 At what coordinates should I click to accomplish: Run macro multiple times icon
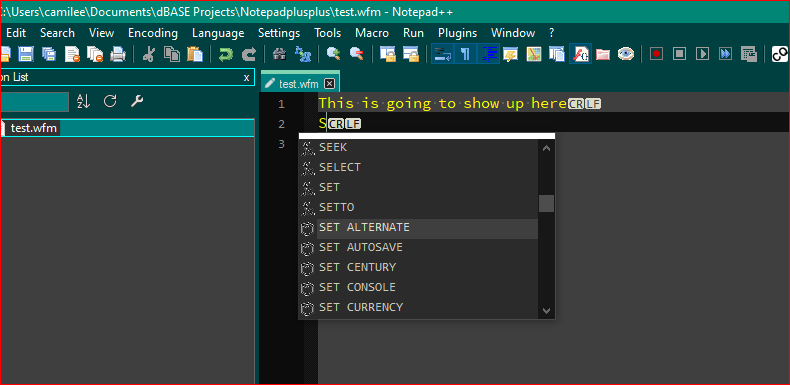coord(726,54)
